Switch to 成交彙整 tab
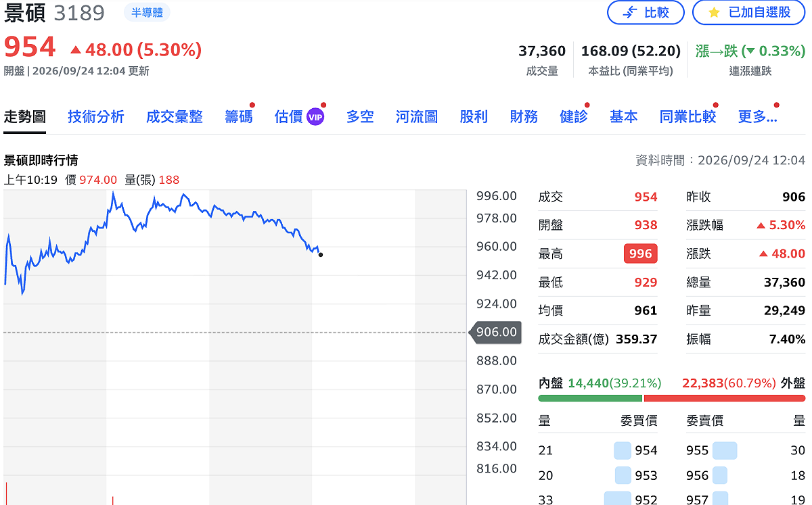This screenshot has height=505, width=812. coord(175,117)
